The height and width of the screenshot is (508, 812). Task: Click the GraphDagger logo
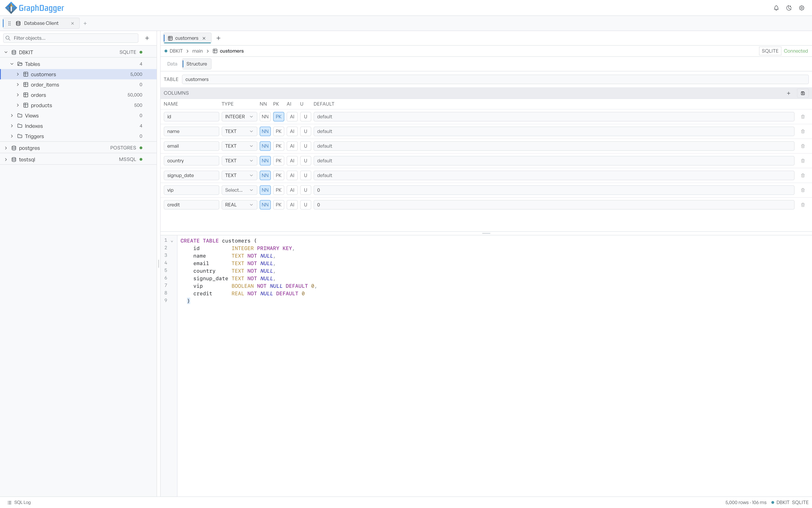[x=34, y=8]
